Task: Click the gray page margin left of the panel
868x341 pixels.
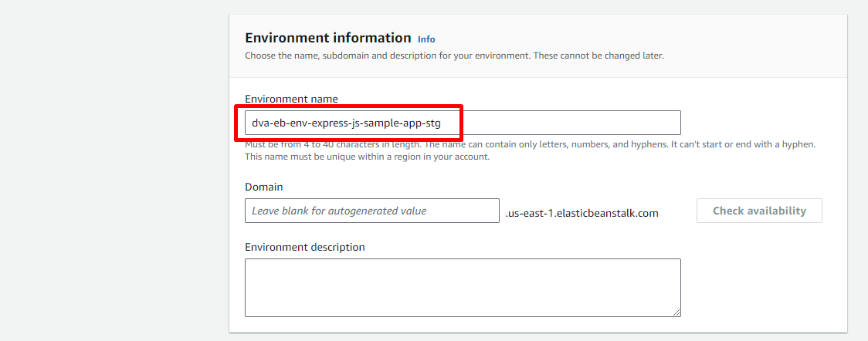Action: point(114,170)
